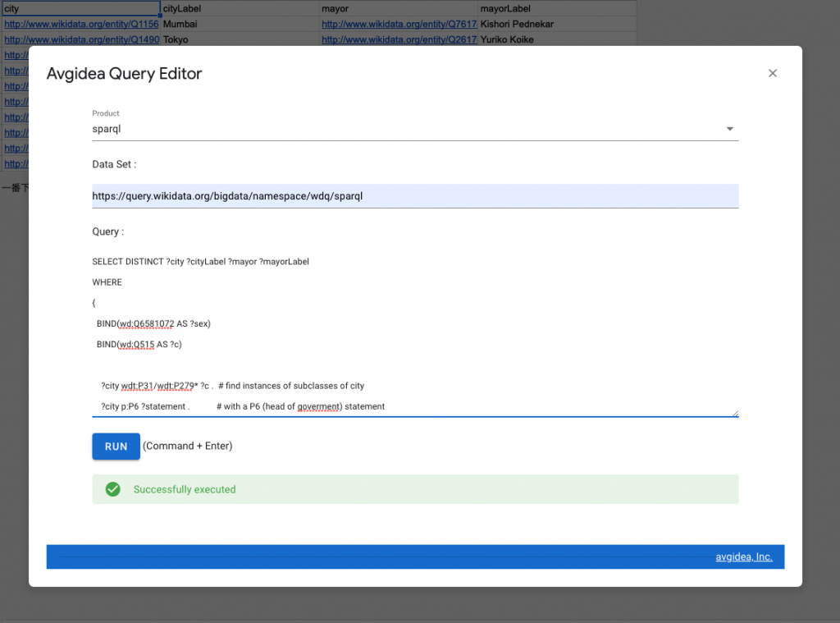840x623 pixels.
Task: Open the avgidea, Inc. footer link
Action: pyautogui.click(x=743, y=557)
